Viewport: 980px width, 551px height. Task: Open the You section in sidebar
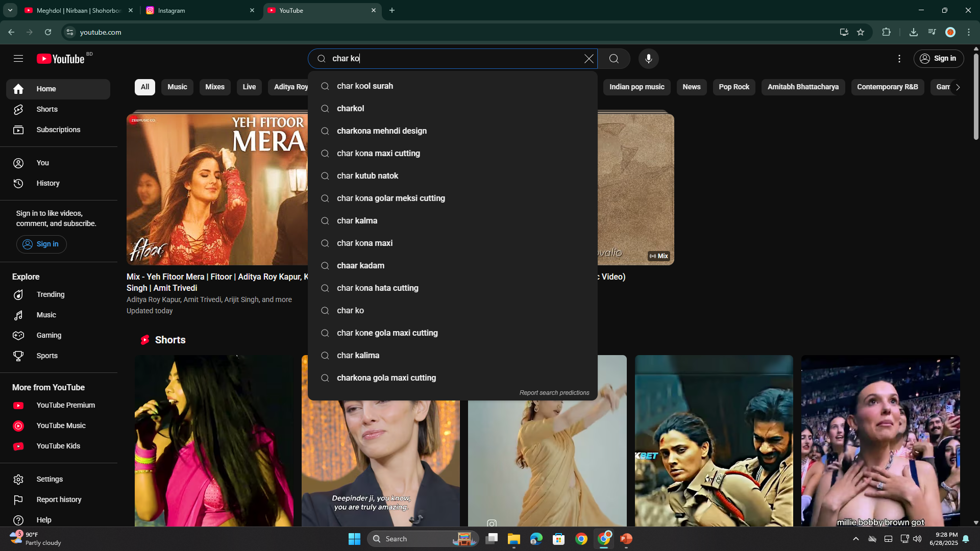click(x=58, y=163)
